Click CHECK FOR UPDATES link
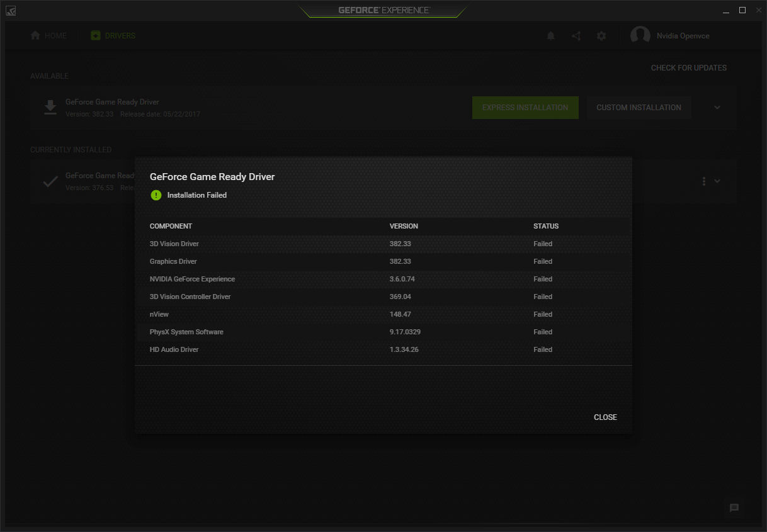The width and height of the screenshot is (767, 532). pos(689,68)
